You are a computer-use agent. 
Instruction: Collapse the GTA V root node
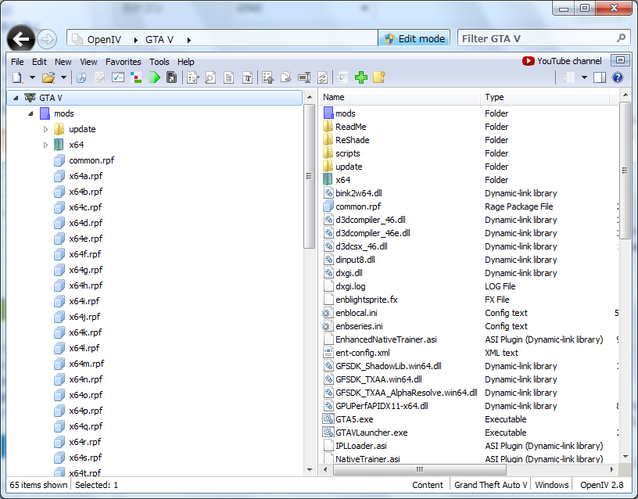point(13,98)
